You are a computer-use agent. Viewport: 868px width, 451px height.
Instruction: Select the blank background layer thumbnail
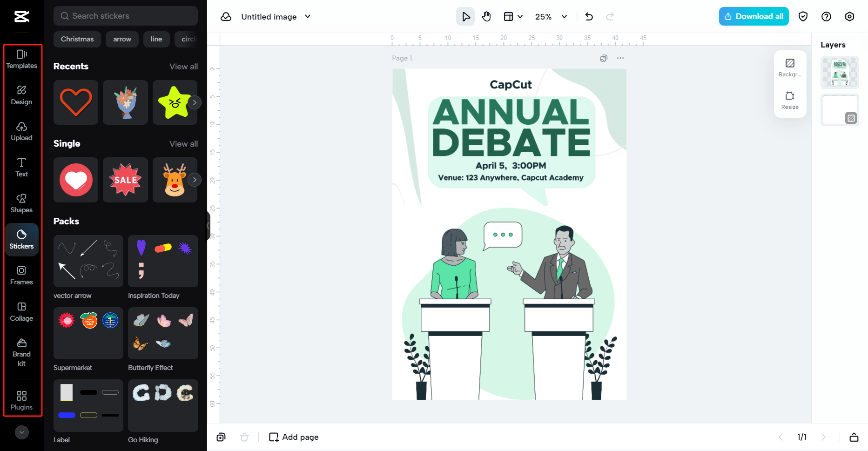pyautogui.click(x=840, y=110)
